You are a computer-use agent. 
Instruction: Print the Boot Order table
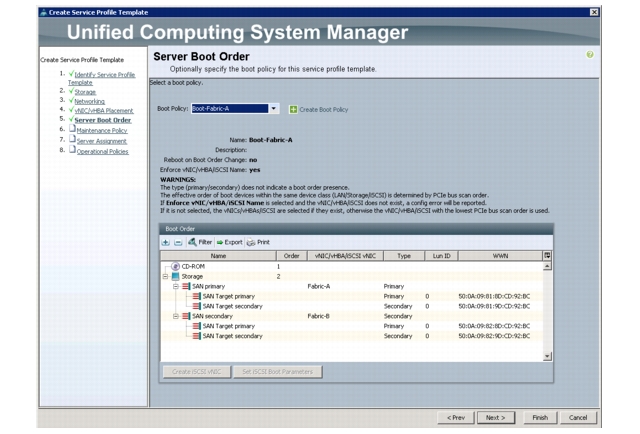(x=258, y=242)
